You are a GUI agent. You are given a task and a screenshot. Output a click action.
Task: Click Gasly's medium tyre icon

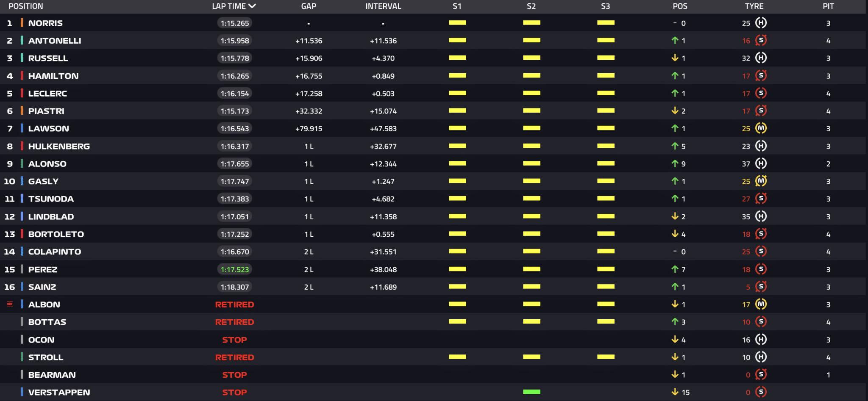(x=761, y=181)
